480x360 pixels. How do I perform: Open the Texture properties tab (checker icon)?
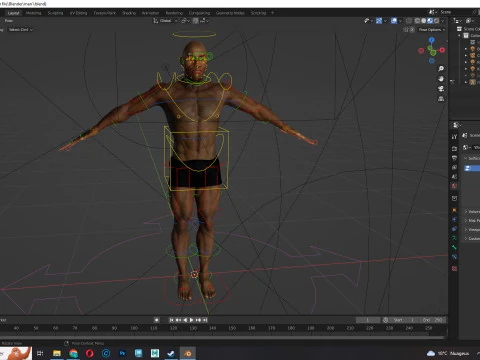point(454,268)
